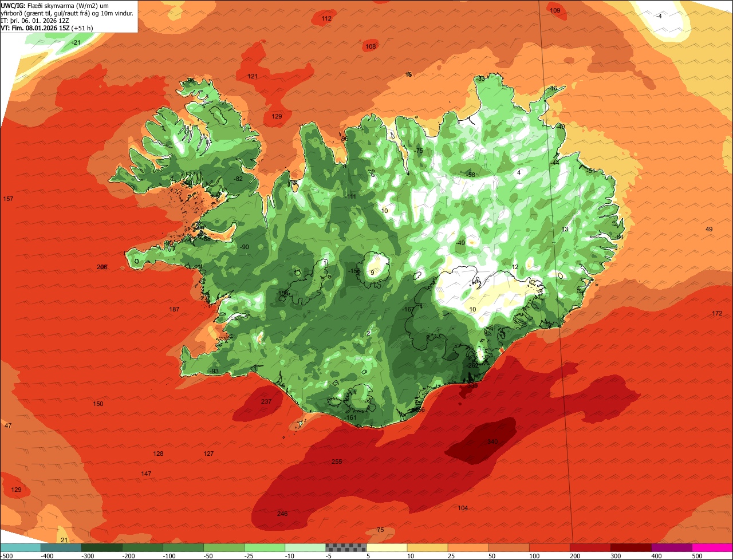The image size is (733, 560).
Task: Select the darkest green -300 legend swatch
Action: [x=101, y=547]
